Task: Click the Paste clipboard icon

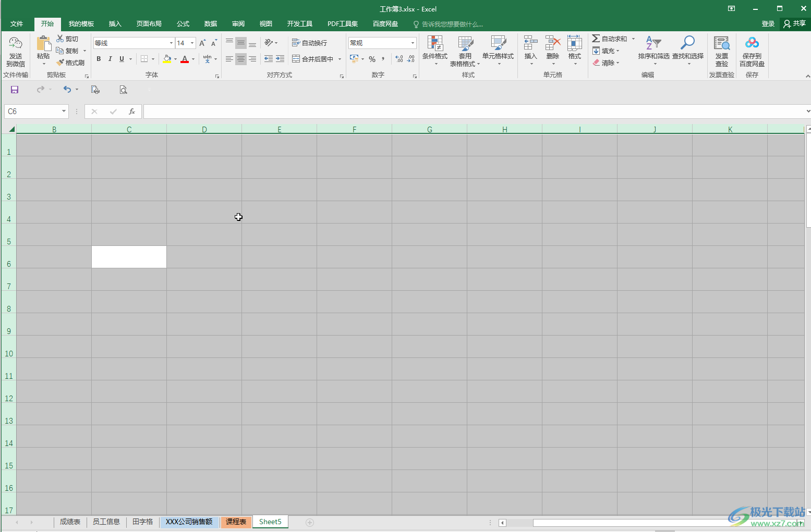Action: pyautogui.click(x=43, y=44)
